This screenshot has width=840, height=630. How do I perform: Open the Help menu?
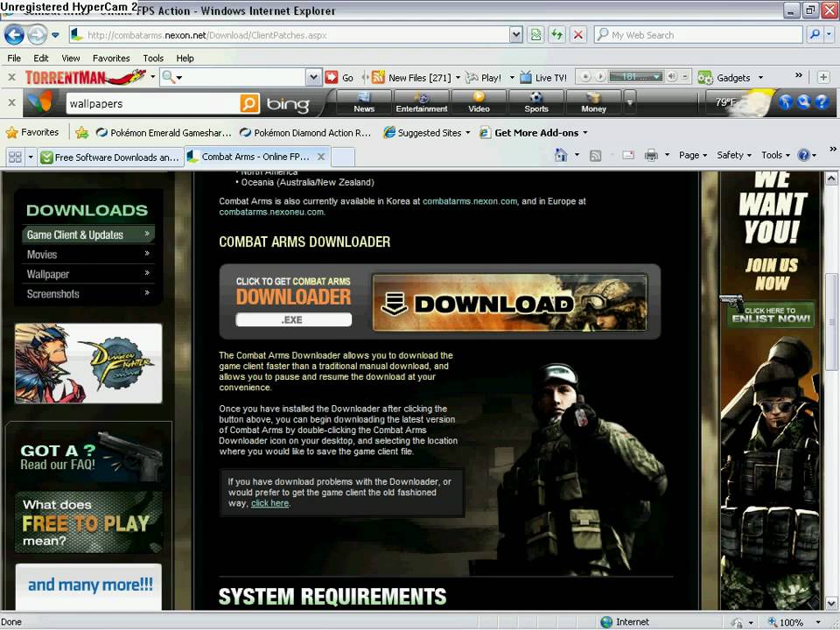185,59
